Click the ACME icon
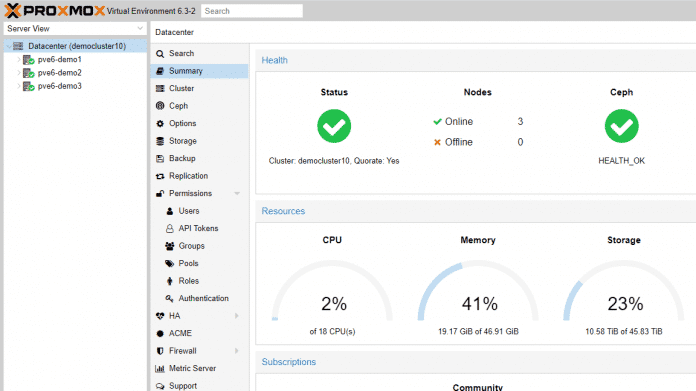This screenshot has width=696, height=391. 160,333
